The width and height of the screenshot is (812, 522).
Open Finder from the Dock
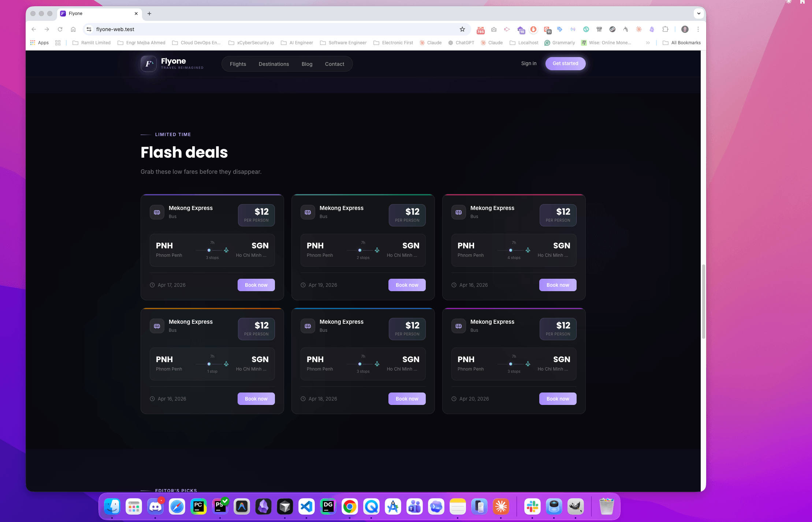[112, 507]
